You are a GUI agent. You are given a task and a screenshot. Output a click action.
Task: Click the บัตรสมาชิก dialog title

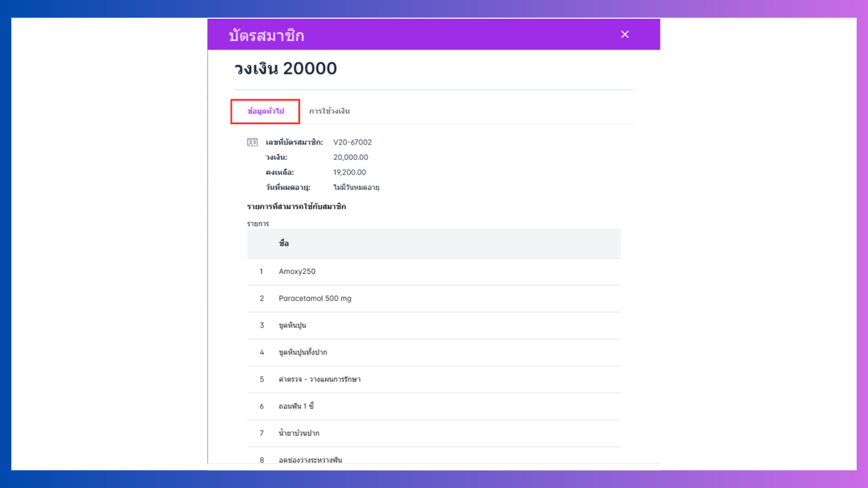click(x=266, y=35)
